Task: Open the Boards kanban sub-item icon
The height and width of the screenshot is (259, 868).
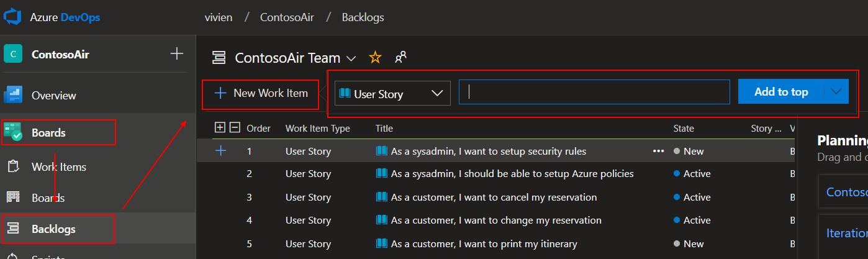Action: point(12,198)
